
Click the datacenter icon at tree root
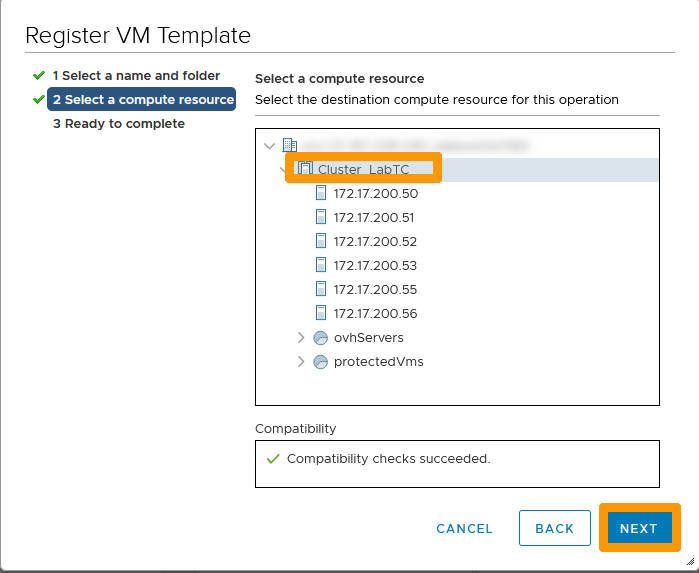coord(290,146)
